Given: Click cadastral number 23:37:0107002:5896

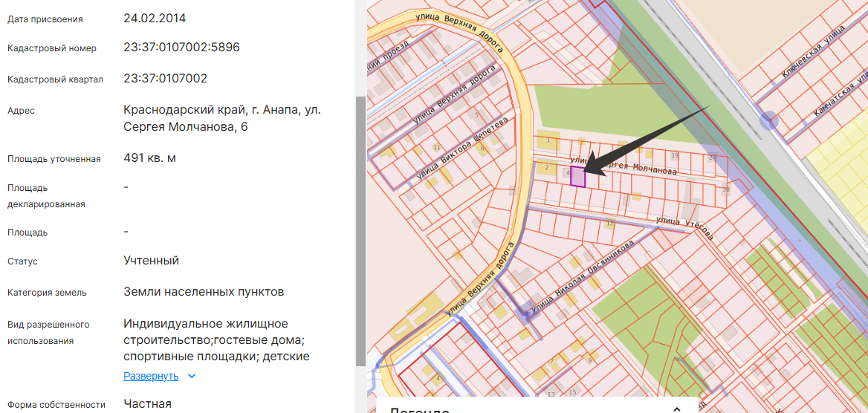Looking at the screenshot, I should [181, 48].
